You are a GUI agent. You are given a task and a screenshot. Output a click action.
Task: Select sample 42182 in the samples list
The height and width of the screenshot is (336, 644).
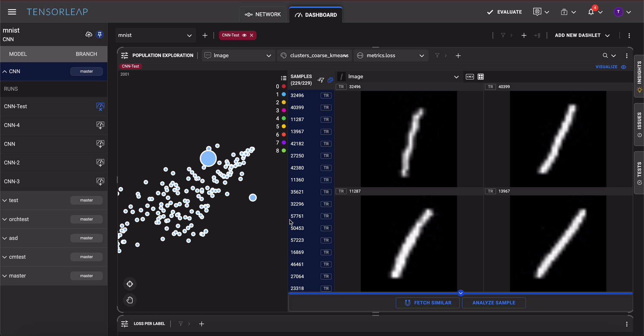pos(297,144)
